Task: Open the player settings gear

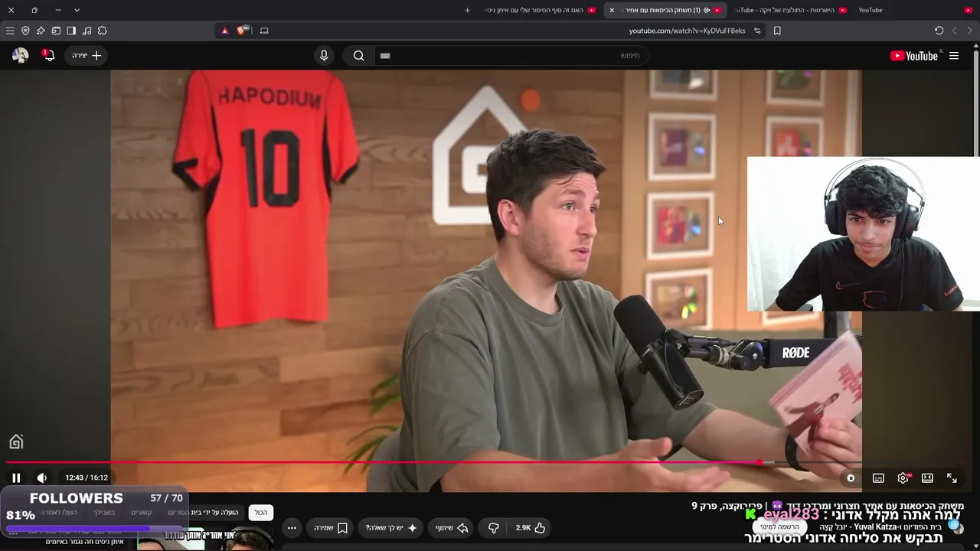Action: (x=903, y=478)
